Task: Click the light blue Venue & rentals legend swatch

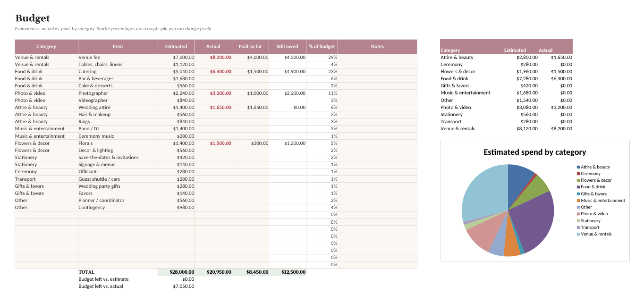Action: 578,234
